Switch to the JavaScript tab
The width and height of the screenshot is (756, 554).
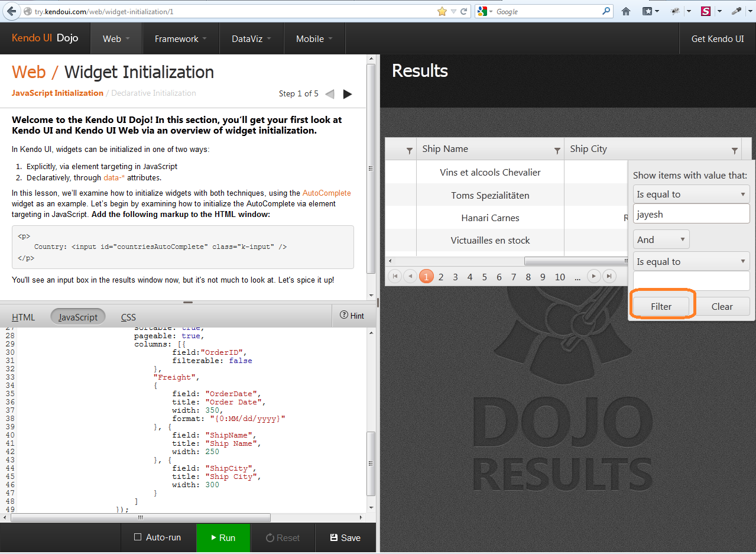point(78,317)
